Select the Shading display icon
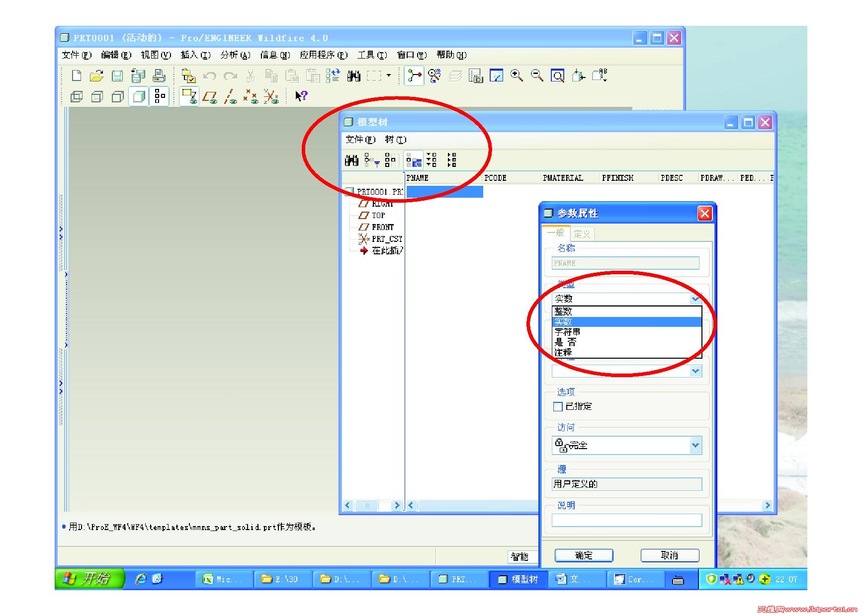 [x=139, y=96]
